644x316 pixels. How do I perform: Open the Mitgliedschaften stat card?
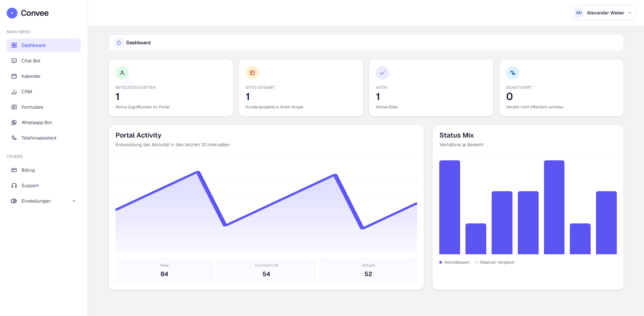point(170,88)
